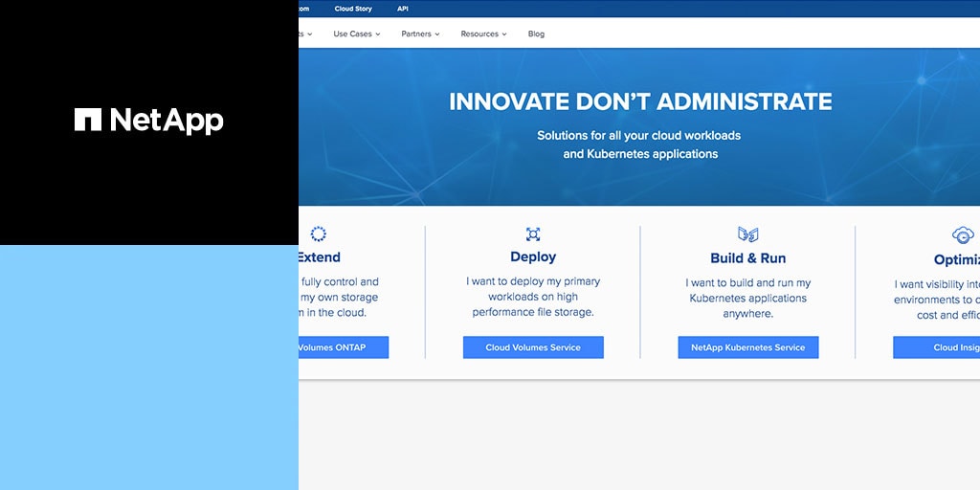Select the Build & Run heading

(x=748, y=258)
